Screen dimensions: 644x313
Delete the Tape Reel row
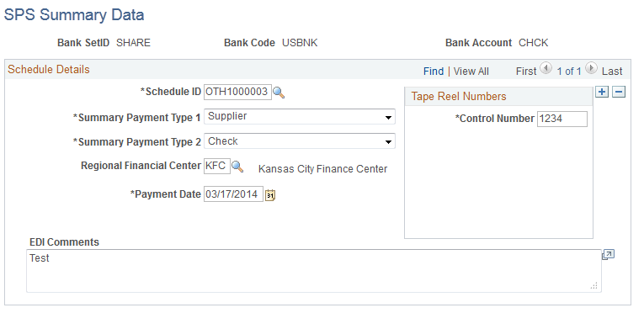619,93
